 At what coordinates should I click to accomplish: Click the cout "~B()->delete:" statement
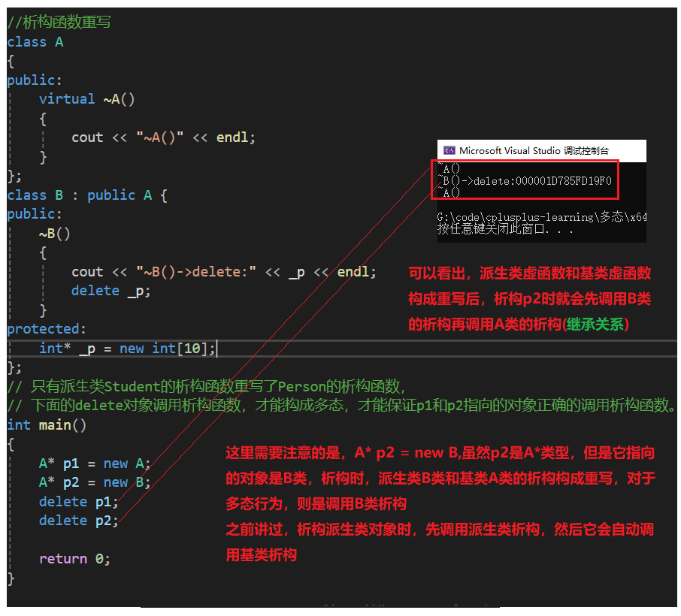[x=224, y=272]
